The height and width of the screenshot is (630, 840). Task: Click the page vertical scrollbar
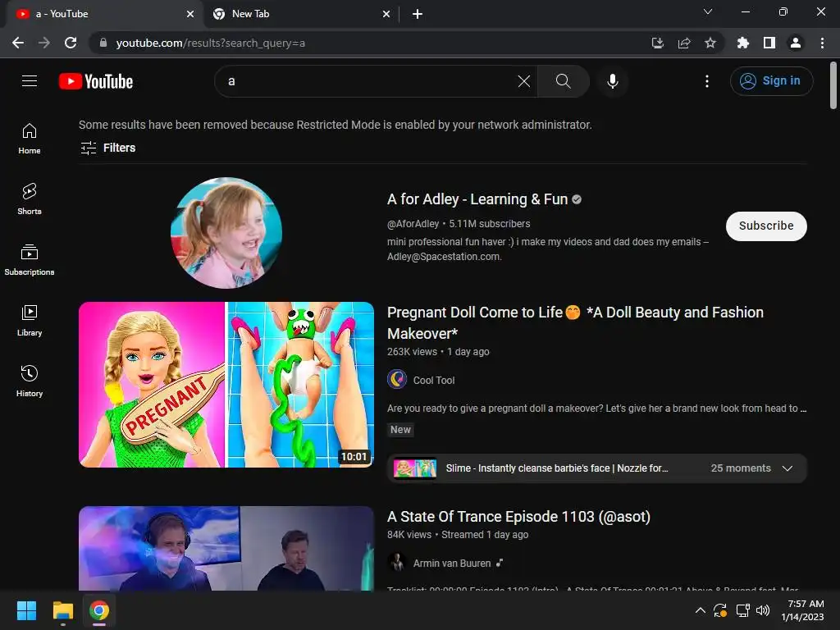point(833,85)
